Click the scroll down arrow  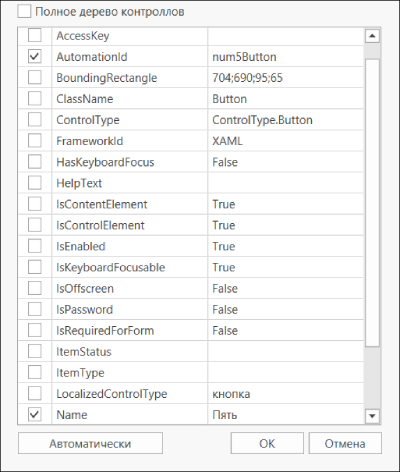(372, 416)
